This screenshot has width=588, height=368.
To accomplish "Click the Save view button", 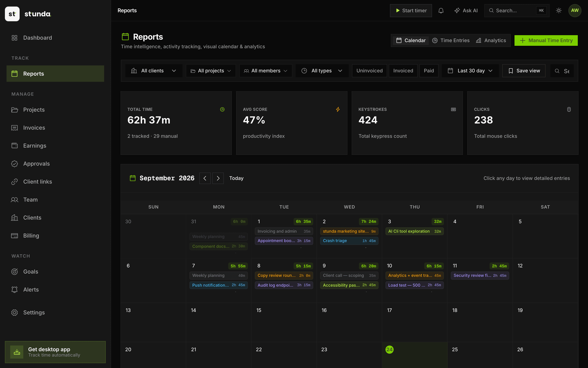I will pyautogui.click(x=524, y=71).
